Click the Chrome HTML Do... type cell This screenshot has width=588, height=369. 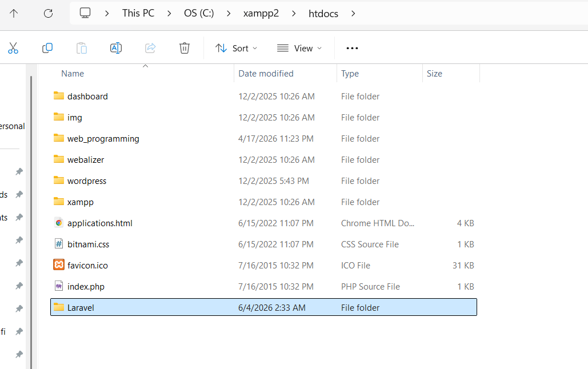(378, 223)
